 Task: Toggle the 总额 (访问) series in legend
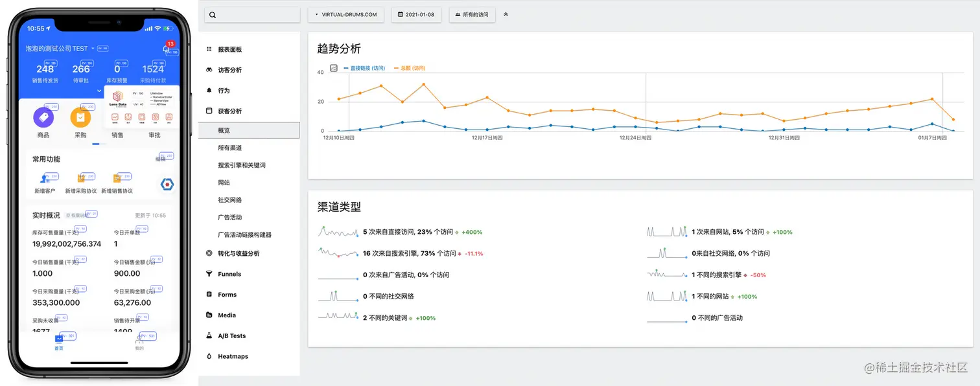point(410,68)
